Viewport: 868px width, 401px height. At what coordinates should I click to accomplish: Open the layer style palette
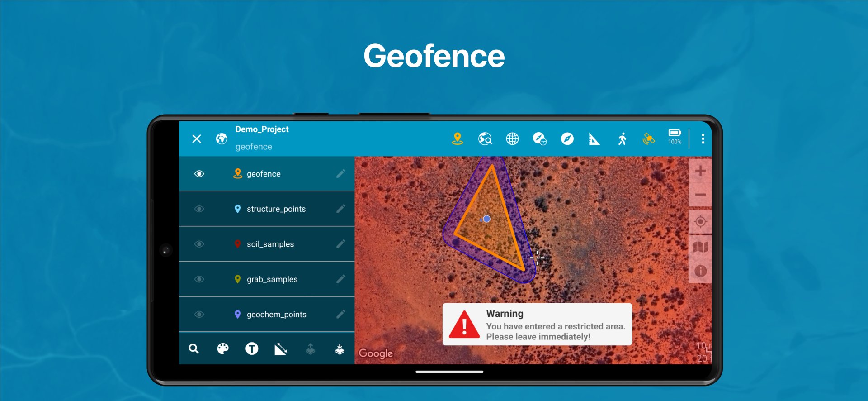coord(223,348)
